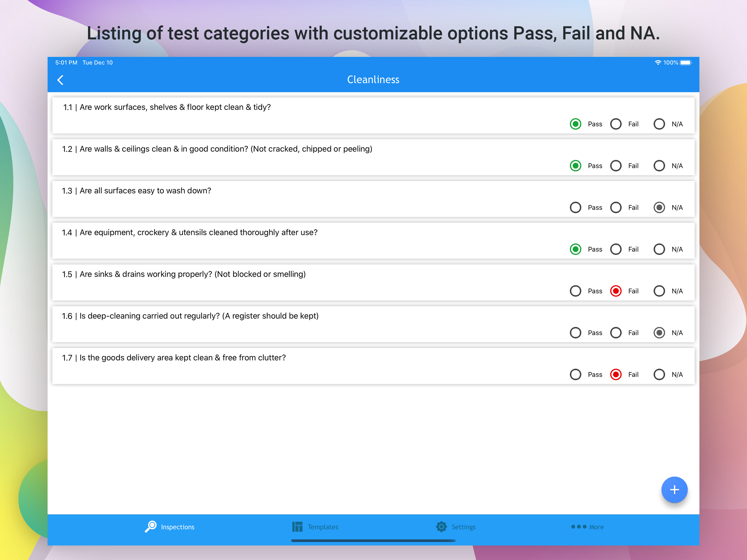Select Pass for question 1.3

(576, 207)
